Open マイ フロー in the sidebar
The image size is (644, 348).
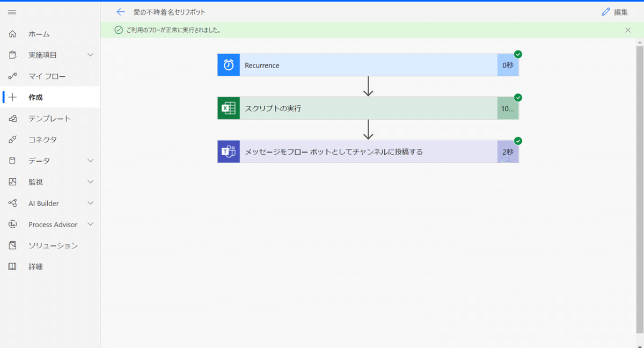coord(47,76)
